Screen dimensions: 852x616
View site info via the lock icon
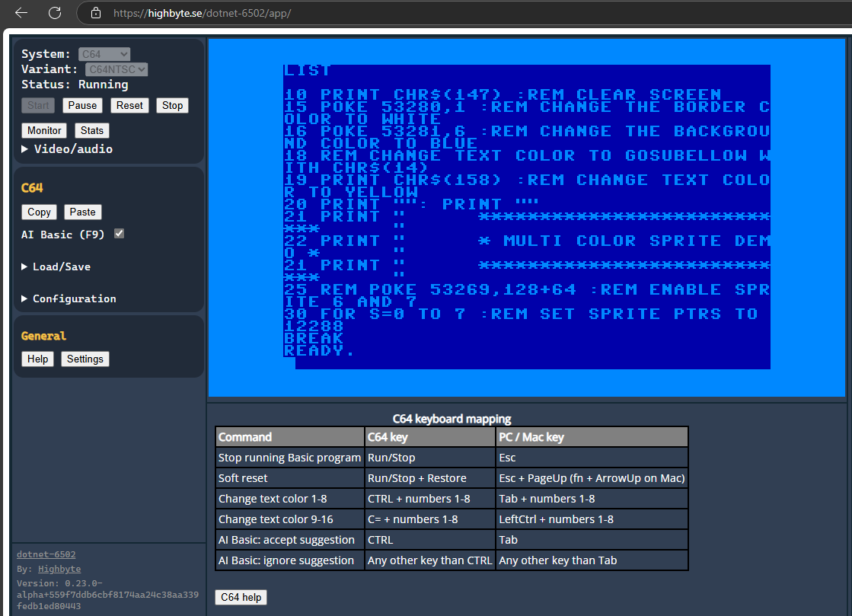coord(96,13)
